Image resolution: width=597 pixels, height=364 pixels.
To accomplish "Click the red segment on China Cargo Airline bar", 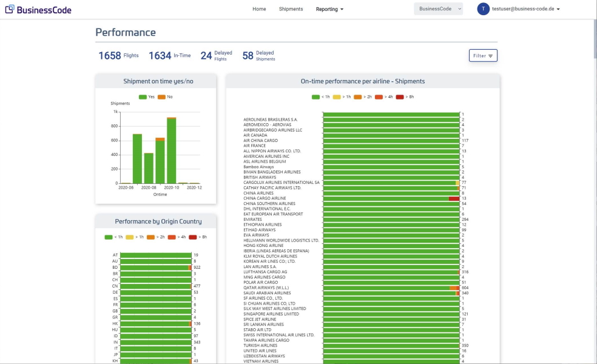I will click(454, 198).
